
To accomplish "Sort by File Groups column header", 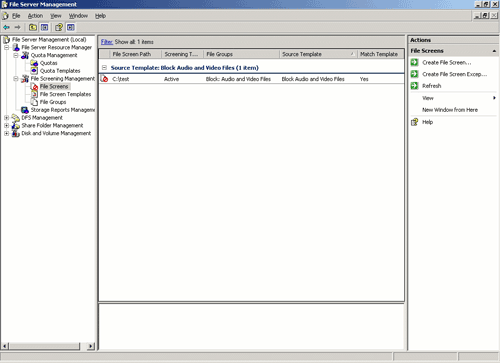I will [241, 54].
